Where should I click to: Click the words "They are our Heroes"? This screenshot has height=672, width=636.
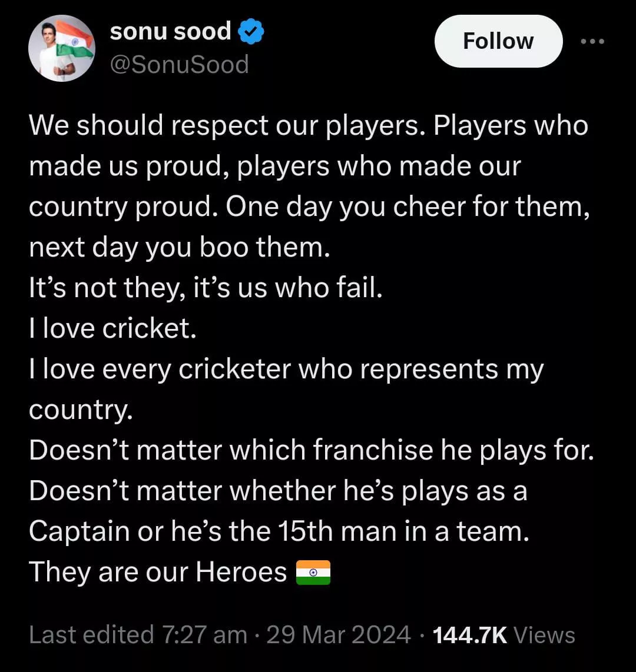click(158, 572)
